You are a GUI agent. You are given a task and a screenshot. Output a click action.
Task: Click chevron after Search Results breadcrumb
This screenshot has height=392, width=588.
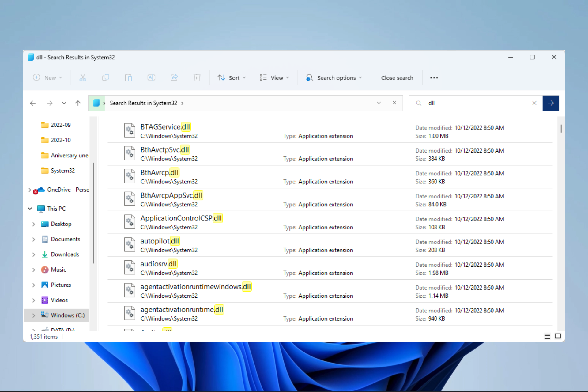click(182, 103)
